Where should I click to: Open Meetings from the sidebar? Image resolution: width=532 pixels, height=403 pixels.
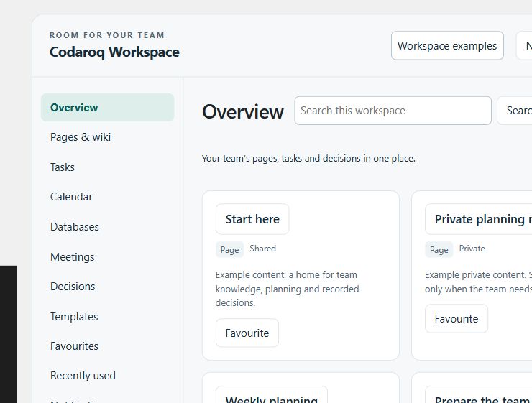108,257
